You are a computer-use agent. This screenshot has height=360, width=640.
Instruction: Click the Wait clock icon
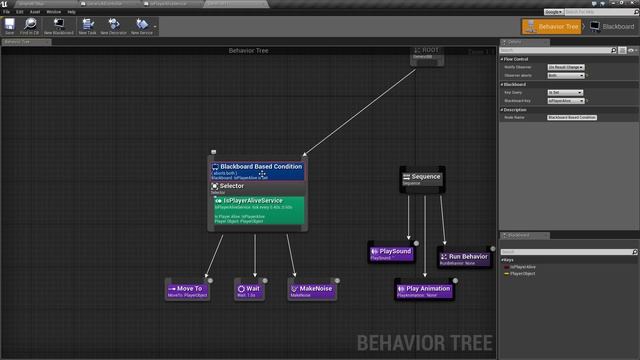coord(241,289)
